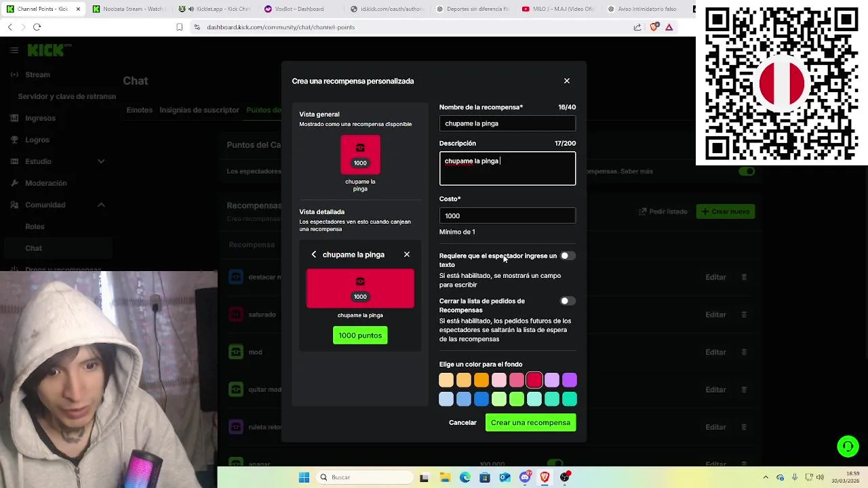This screenshot has height=488, width=868.
Task: Click the Brave Rewards triangle icon
Action: (669, 27)
